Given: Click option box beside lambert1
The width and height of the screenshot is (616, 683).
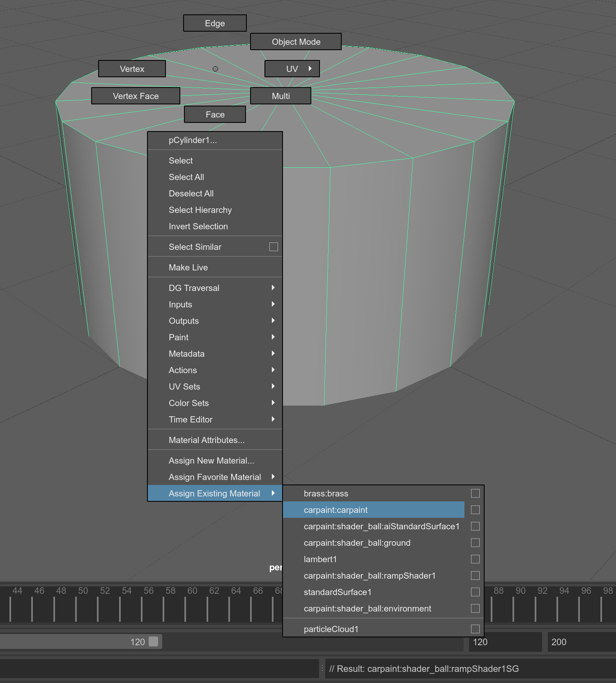Looking at the screenshot, I should (x=475, y=559).
